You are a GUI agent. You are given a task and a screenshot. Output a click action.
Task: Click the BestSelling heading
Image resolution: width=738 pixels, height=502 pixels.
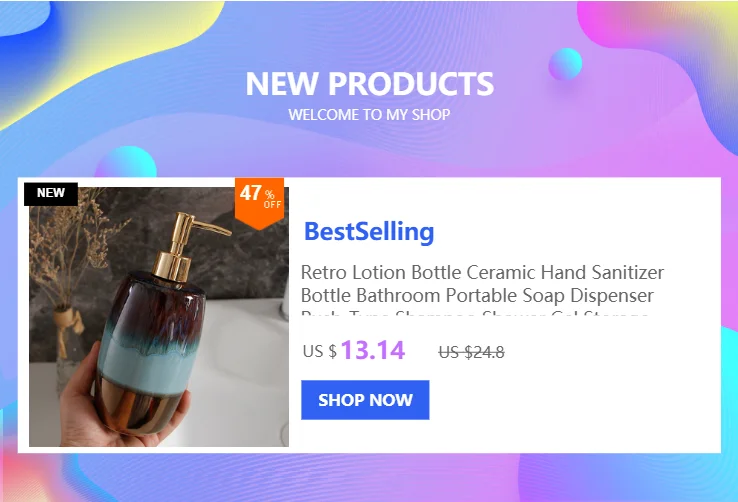tap(369, 231)
